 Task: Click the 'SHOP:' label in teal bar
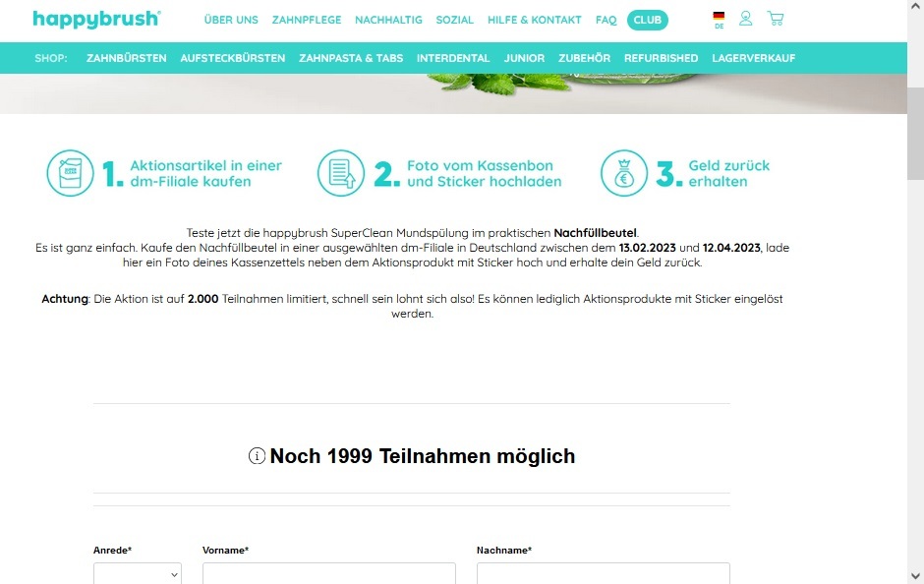[51, 58]
